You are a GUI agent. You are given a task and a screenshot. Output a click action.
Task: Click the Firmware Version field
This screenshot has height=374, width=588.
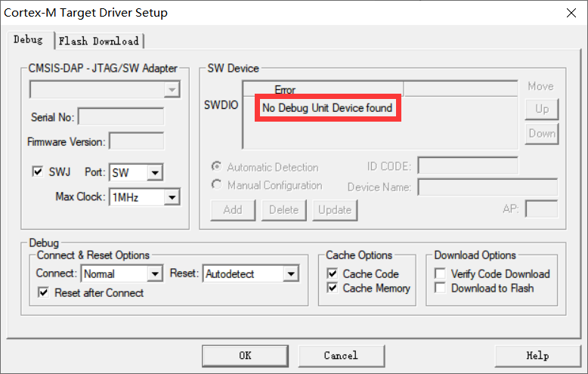(x=137, y=141)
